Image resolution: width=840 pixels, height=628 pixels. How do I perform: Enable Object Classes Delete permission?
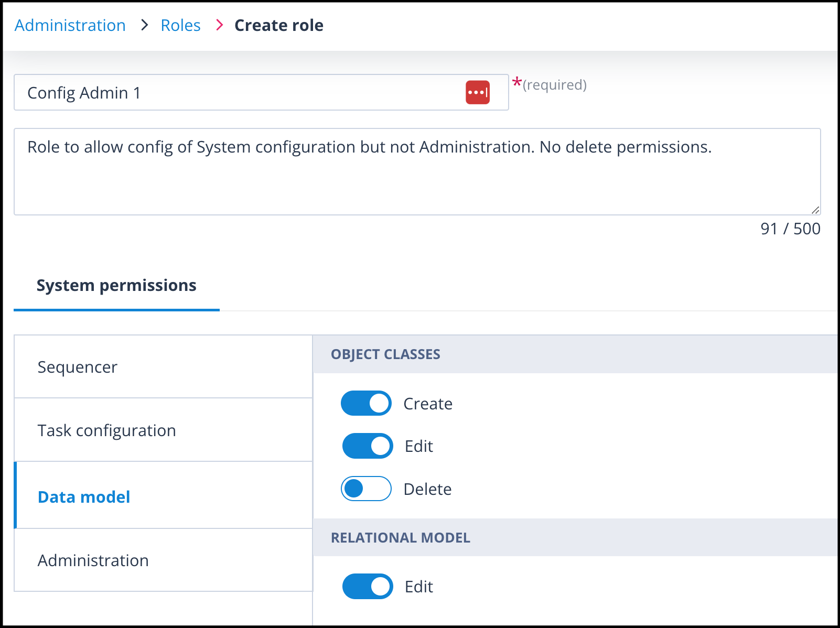[x=366, y=489]
